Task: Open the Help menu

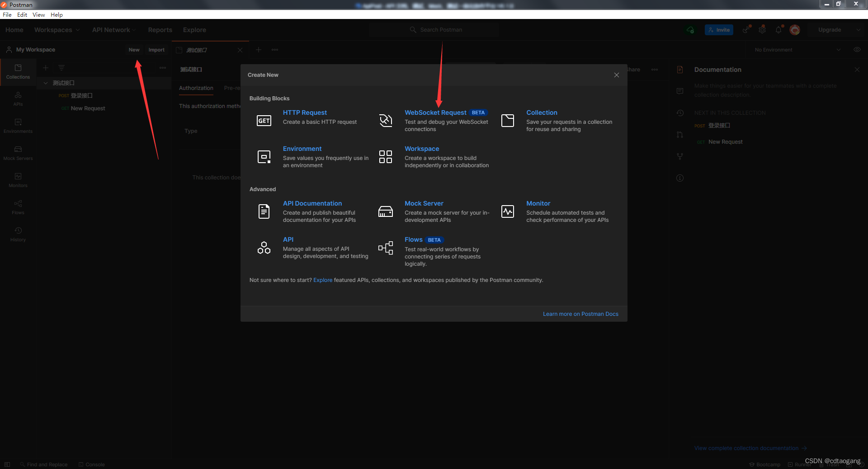Action: (57, 15)
